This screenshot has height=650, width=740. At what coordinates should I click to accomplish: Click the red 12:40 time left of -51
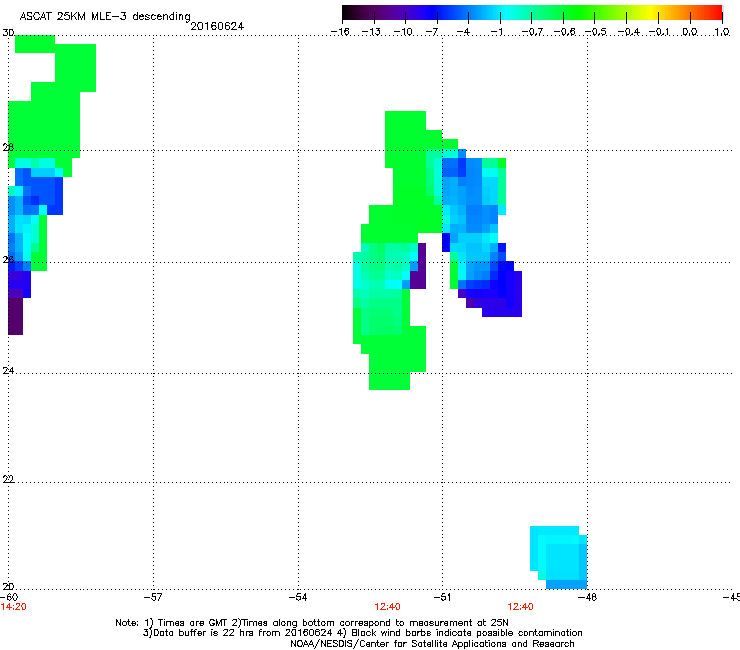pyautogui.click(x=387, y=607)
